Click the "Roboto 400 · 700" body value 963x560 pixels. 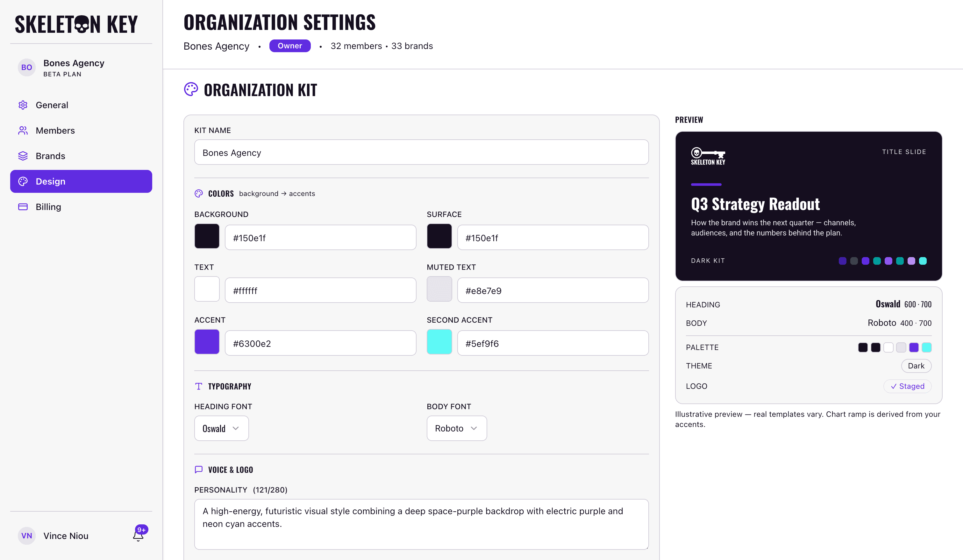point(899,323)
